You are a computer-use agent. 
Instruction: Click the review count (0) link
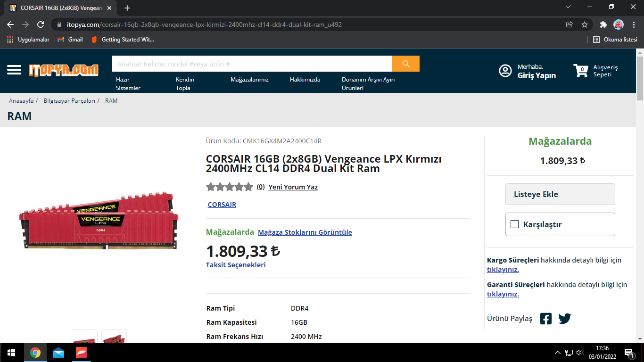pos(261,187)
